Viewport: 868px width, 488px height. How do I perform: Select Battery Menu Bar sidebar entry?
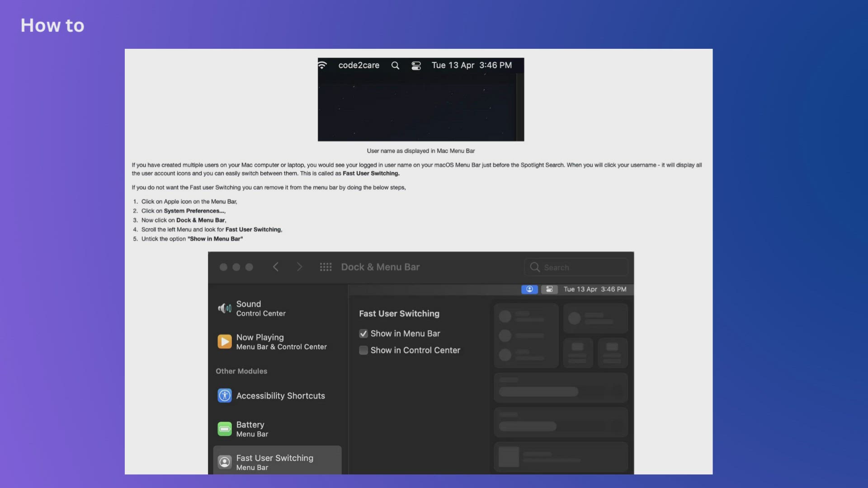(252, 429)
